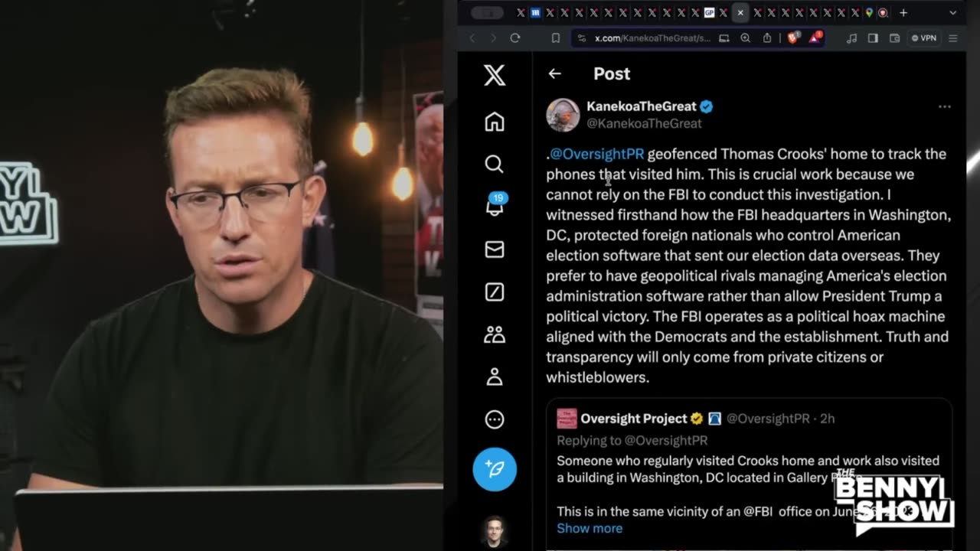This screenshot has height=551, width=980.
Task: Open the X Explore search icon
Action: 495,164
